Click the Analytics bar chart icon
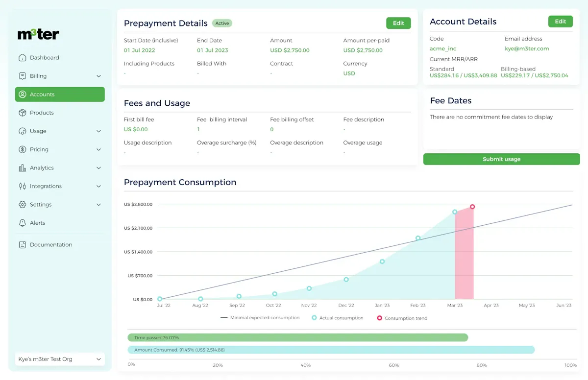588x380 pixels. pos(22,168)
